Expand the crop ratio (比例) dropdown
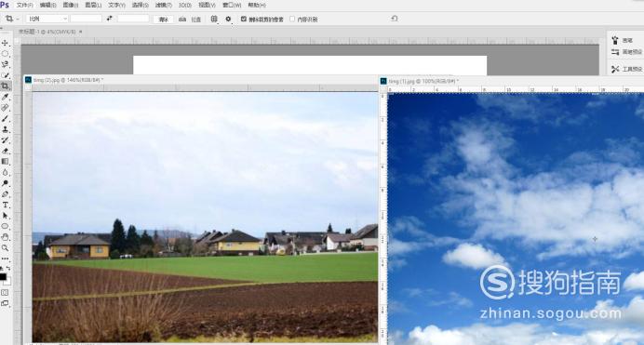The width and height of the screenshot is (644, 345). 47,19
